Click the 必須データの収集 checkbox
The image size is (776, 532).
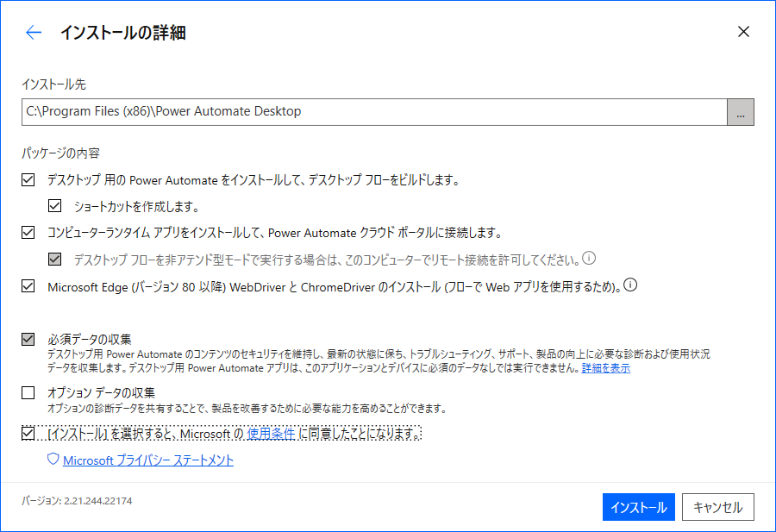tap(28, 339)
